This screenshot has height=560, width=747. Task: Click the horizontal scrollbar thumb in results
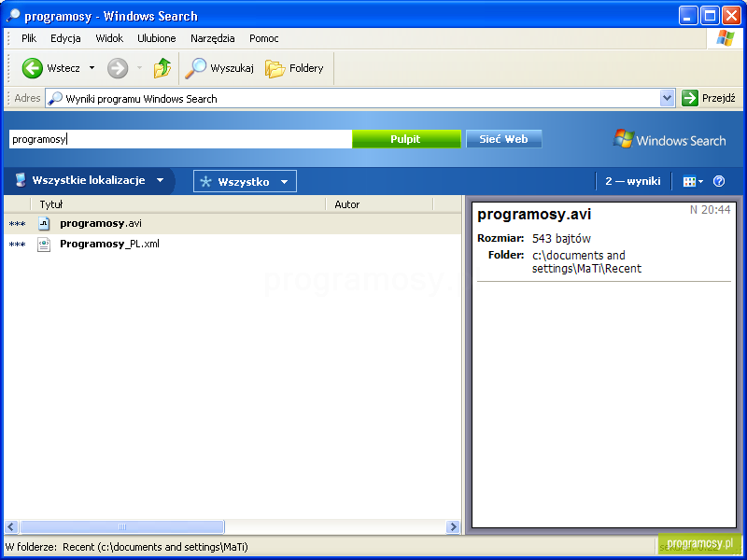pos(122,526)
